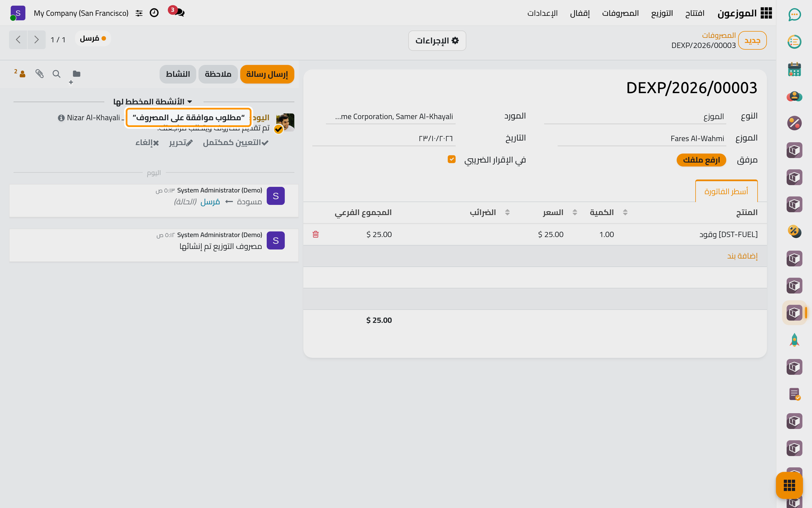This screenshot has height=508, width=812.
Task: Open the clock activities icon in header
Action: pos(154,13)
